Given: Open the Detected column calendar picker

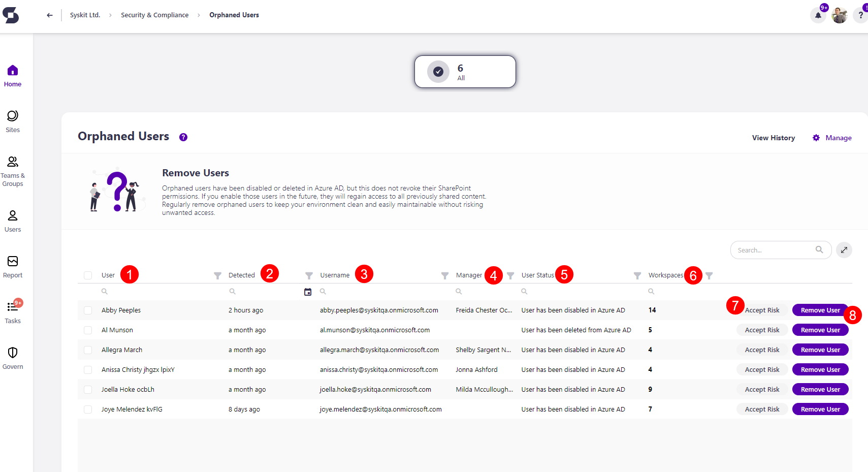Looking at the screenshot, I should pos(308,292).
